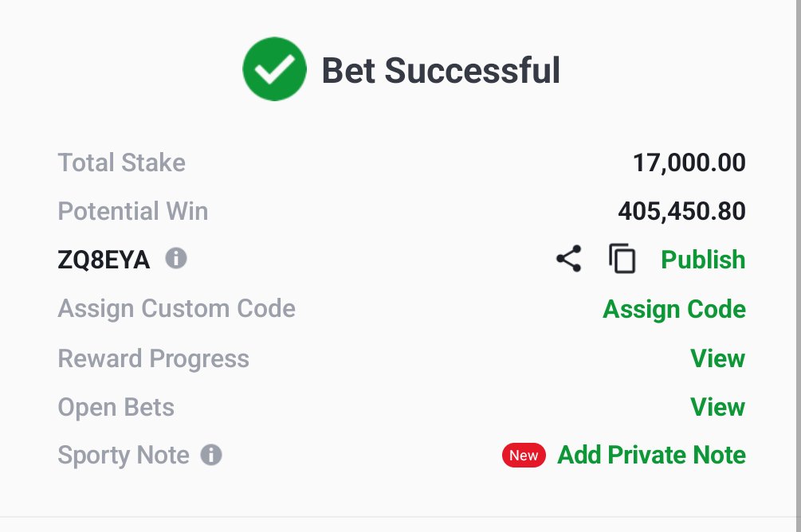Viewport: 801px width, 532px height.
Task: Add Private Note to this bet
Action: click(651, 455)
